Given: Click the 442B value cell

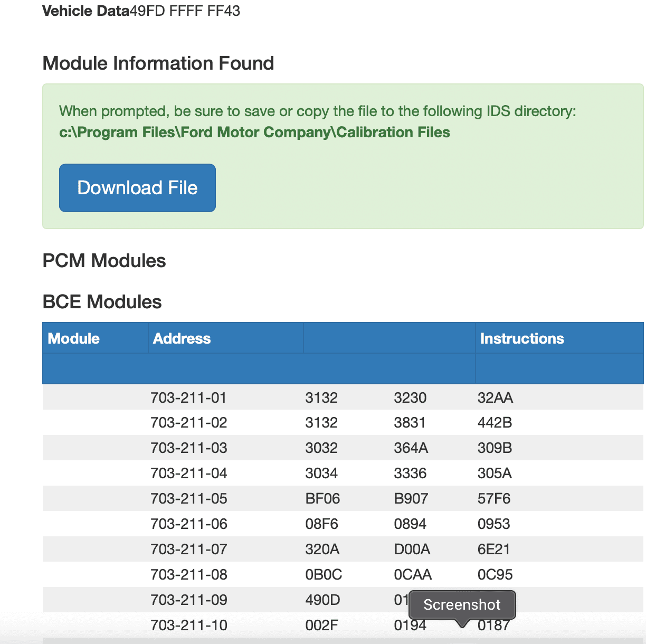Looking at the screenshot, I should (495, 422).
